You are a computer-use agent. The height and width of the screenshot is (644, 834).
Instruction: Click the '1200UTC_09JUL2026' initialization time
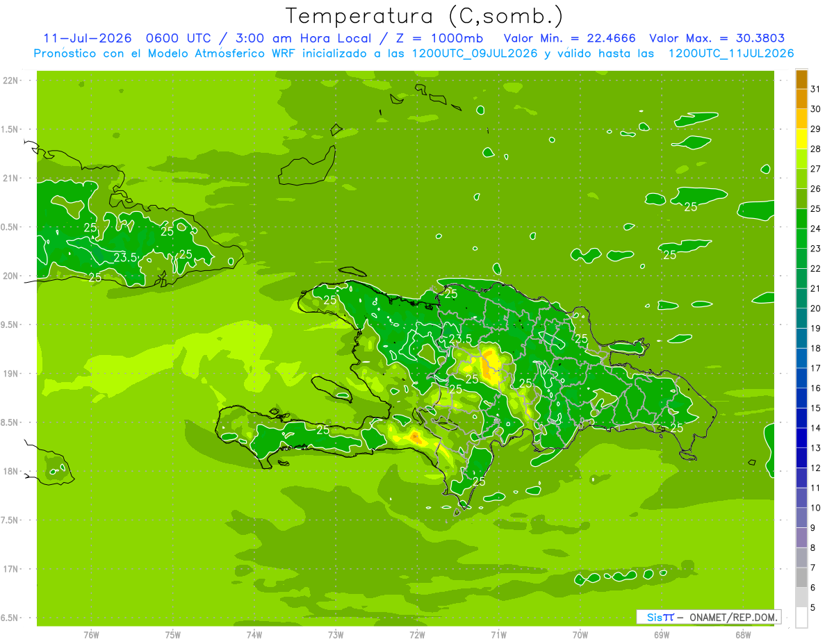(x=475, y=53)
